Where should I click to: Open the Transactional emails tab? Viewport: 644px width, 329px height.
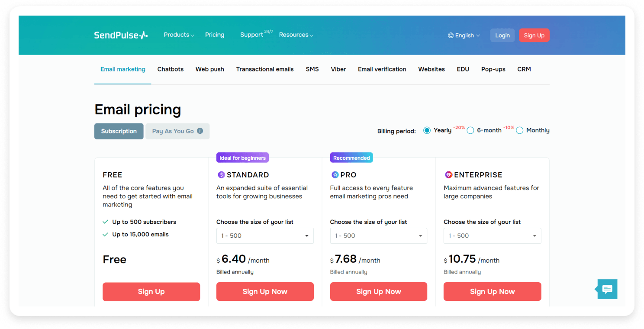click(x=265, y=69)
